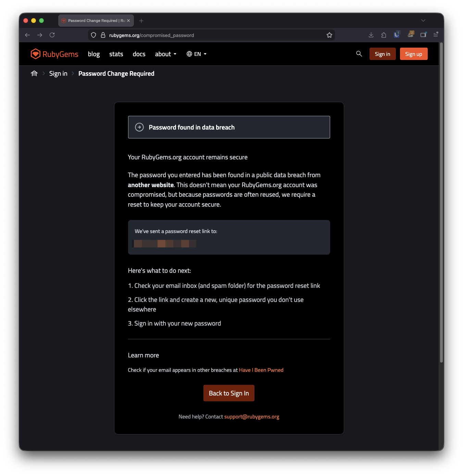Open the blog nav link
Screen dimensions: 463x476
coord(94,54)
